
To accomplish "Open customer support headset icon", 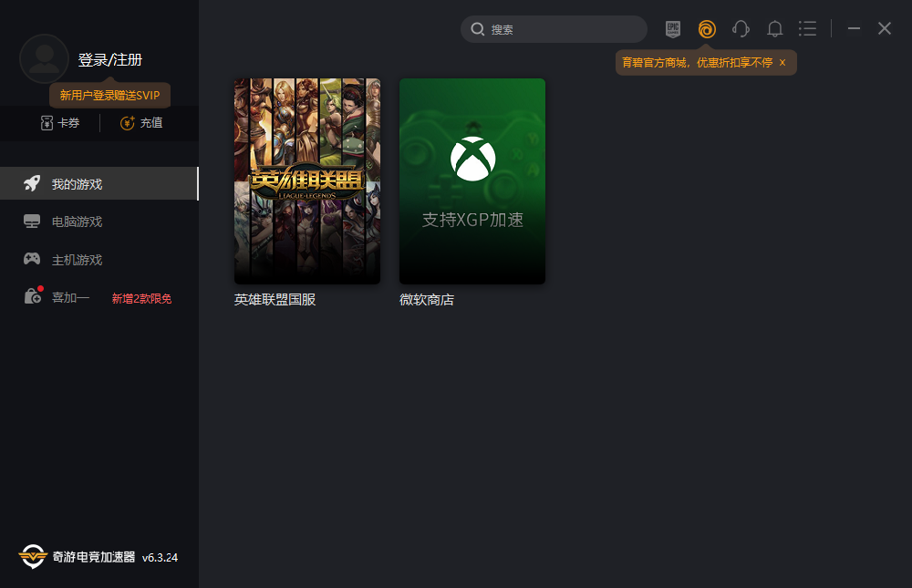I will pos(741,28).
